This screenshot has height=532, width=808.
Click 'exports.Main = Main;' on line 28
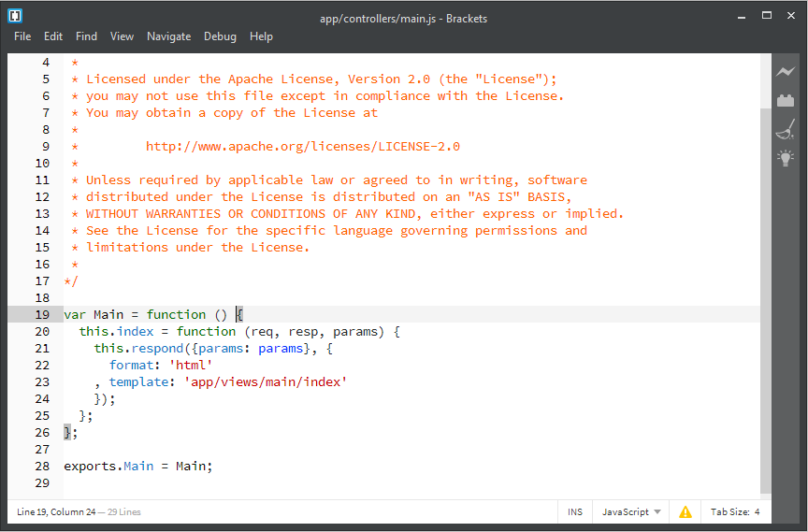(138, 466)
